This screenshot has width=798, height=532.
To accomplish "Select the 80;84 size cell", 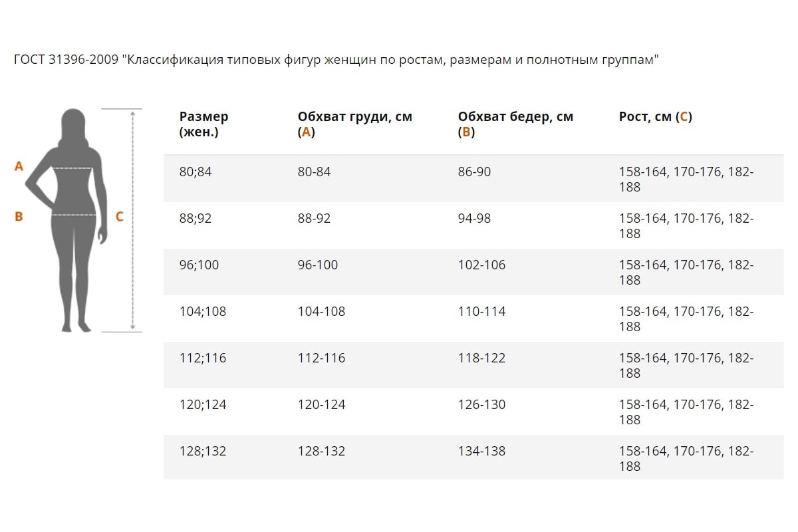I will point(196,172).
